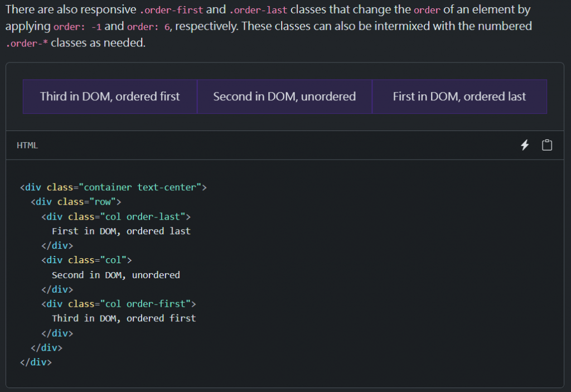The height and width of the screenshot is (392, 571).
Task: Click the "First in DOM, ordered last" preview column
Action: (x=459, y=96)
